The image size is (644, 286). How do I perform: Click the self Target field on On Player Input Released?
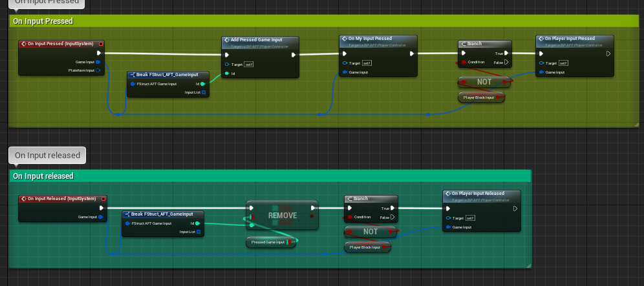[470, 218]
